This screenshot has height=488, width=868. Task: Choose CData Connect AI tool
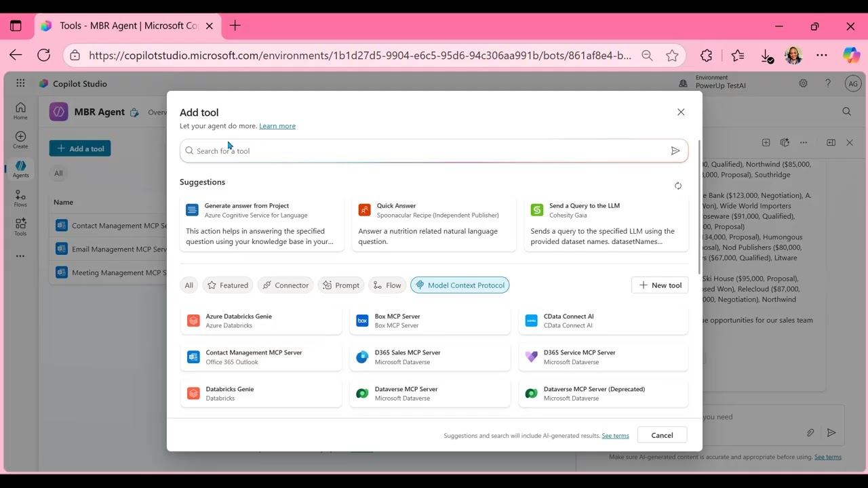[x=604, y=321]
